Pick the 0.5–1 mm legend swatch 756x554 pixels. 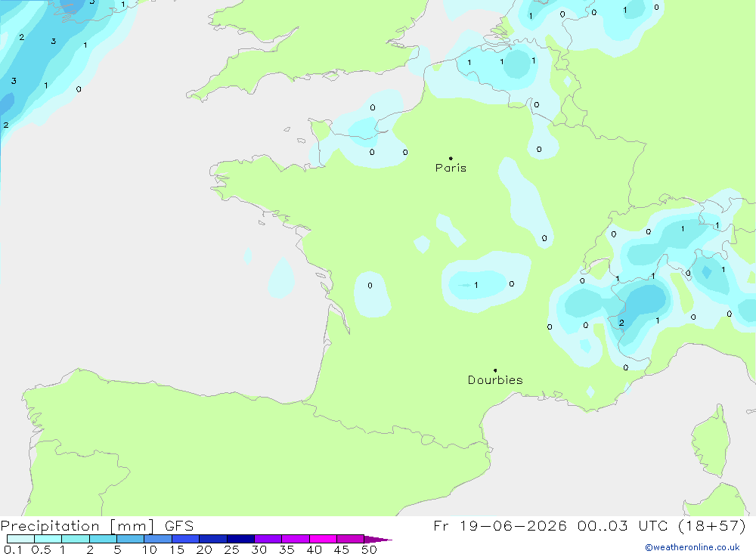coord(48,539)
